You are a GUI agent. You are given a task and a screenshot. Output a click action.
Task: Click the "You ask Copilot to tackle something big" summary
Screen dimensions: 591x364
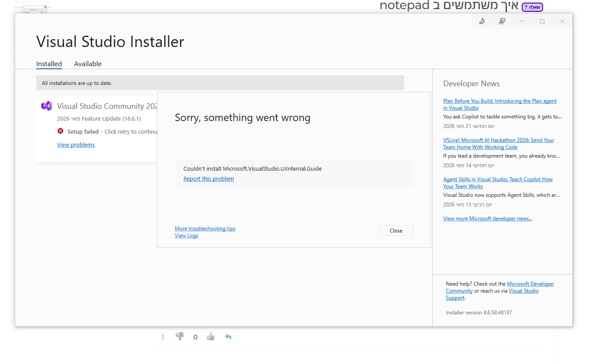click(503, 117)
